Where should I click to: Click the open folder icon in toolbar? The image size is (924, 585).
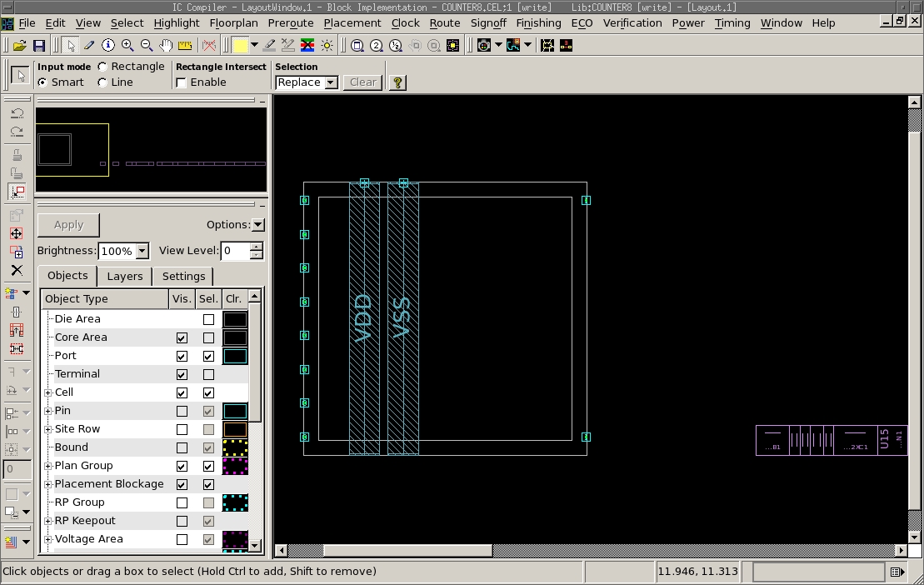19,45
